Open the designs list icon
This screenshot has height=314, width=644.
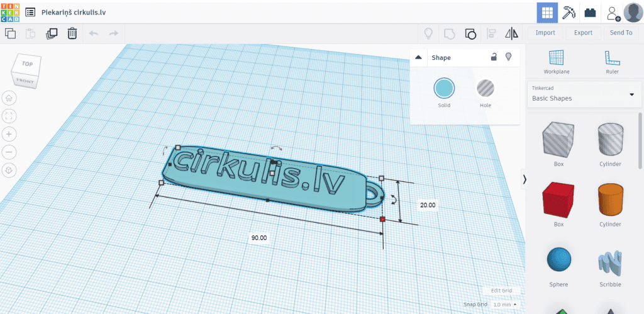[x=30, y=13]
